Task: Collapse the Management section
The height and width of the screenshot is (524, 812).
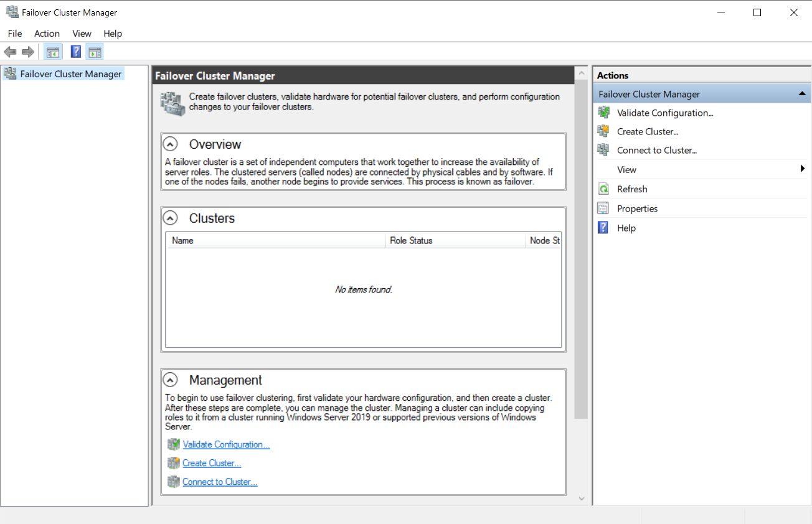Action: tap(170, 380)
